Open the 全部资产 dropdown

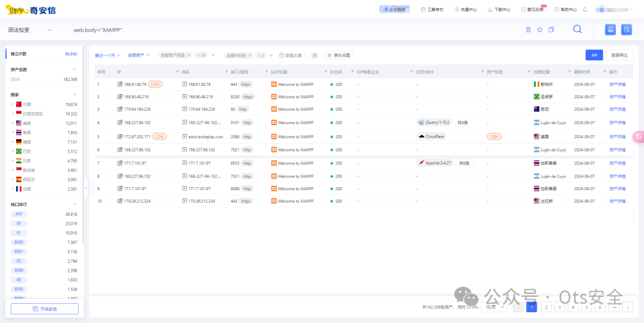138,55
